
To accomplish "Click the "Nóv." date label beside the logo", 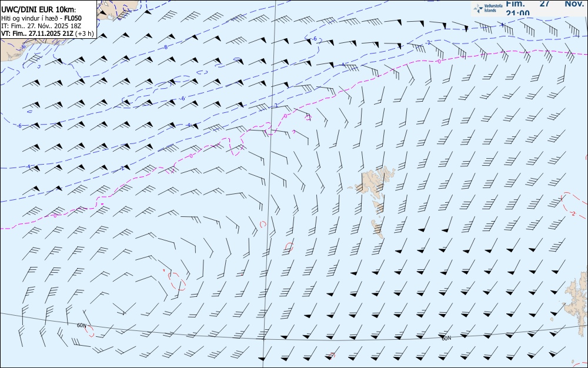I will 574,4.
